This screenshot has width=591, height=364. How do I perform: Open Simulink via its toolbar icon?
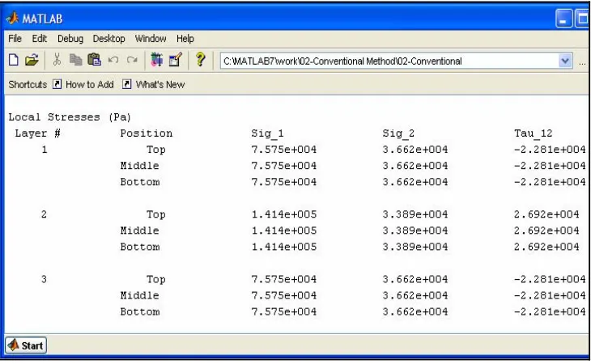point(157,60)
